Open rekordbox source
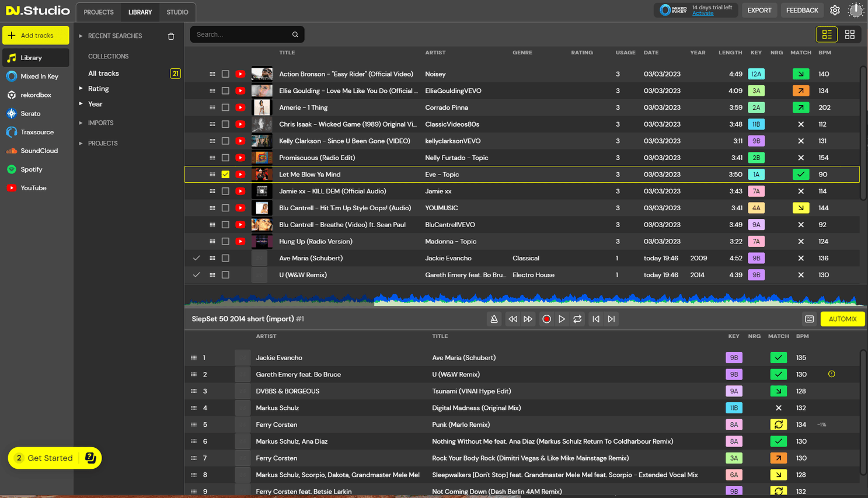 coord(36,95)
